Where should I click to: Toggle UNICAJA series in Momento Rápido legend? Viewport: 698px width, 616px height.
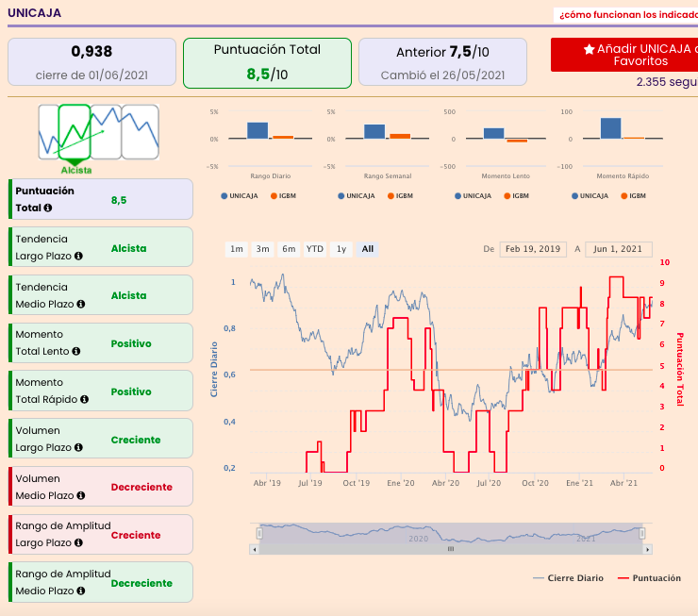tap(590, 196)
